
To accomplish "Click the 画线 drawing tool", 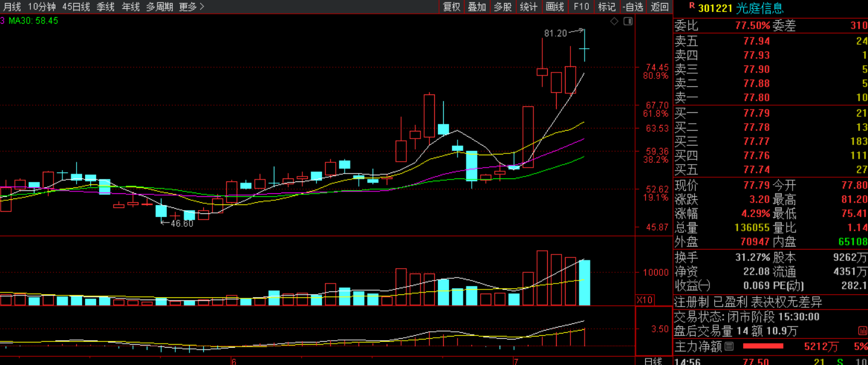I will (554, 7).
